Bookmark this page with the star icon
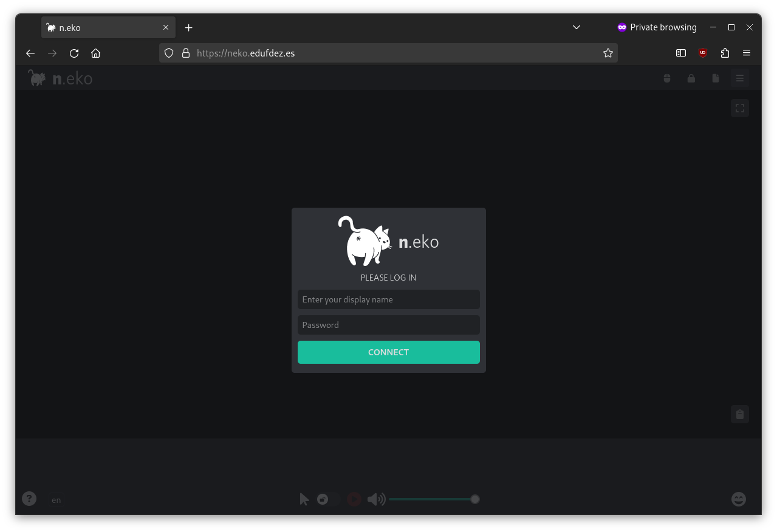777x532 pixels. tap(608, 53)
